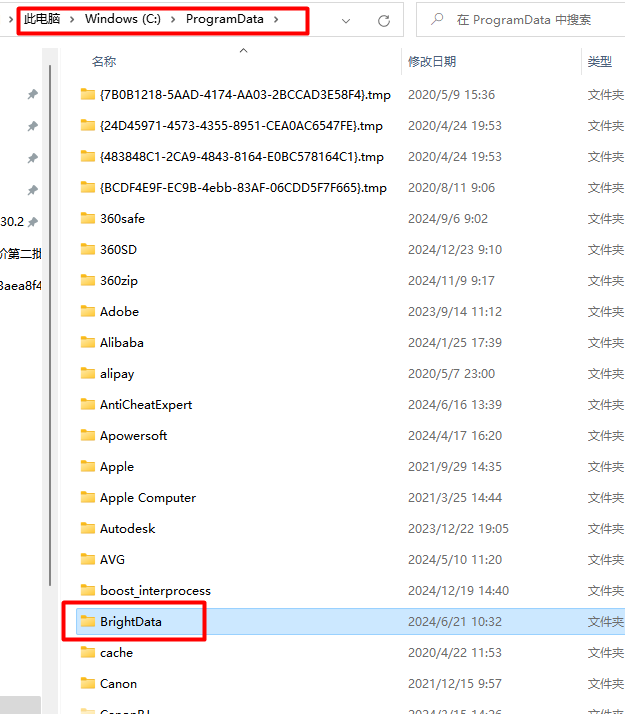Click the BrightData folder icon
This screenshot has width=625, height=714.
[88, 621]
